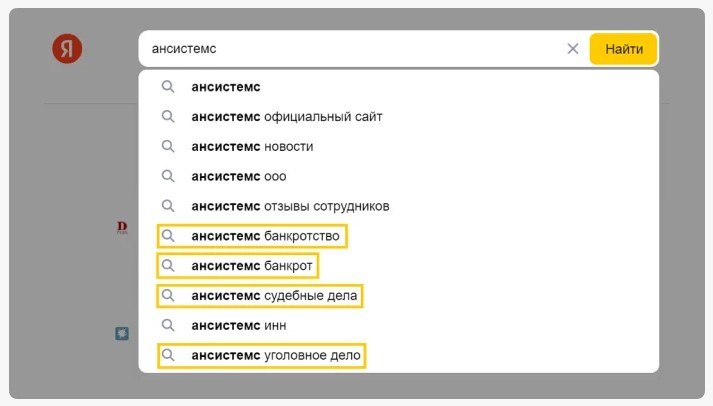
Task: Open suggestion ансистемс отзывы сотрудников
Action: (398, 206)
